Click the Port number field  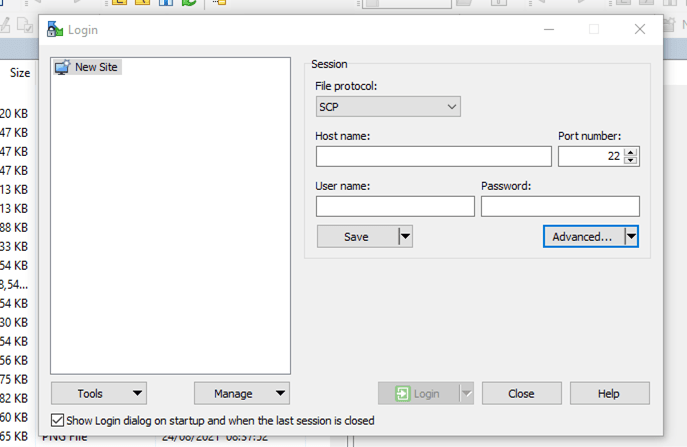(591, 156)
